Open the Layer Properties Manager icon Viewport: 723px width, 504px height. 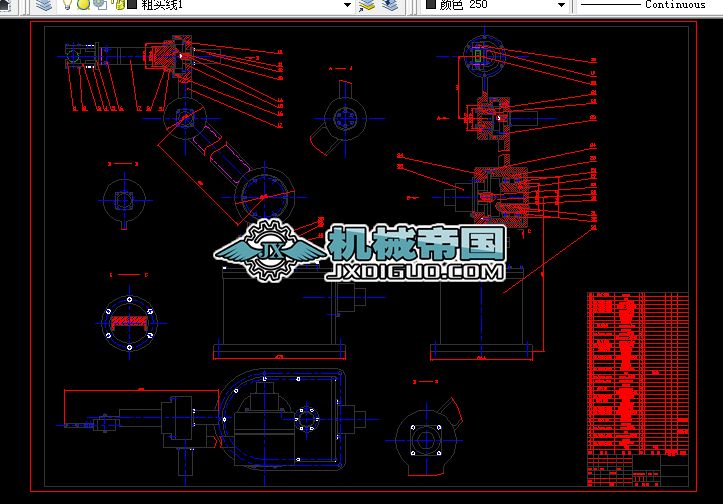pos(43,5)
